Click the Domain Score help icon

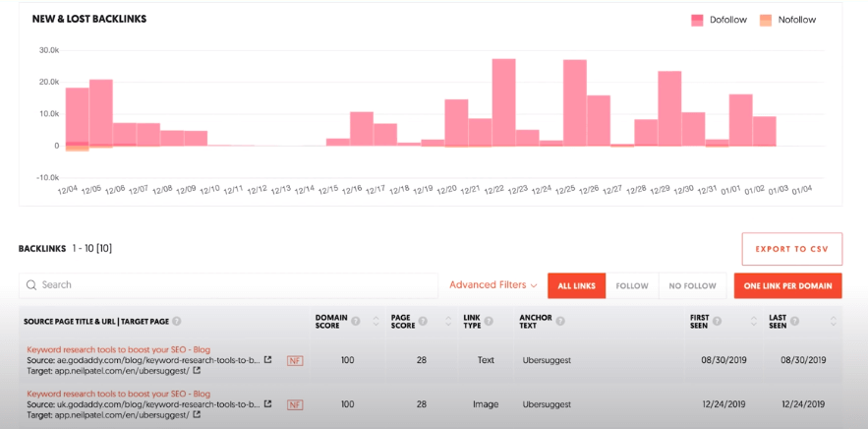pos(355,321)
